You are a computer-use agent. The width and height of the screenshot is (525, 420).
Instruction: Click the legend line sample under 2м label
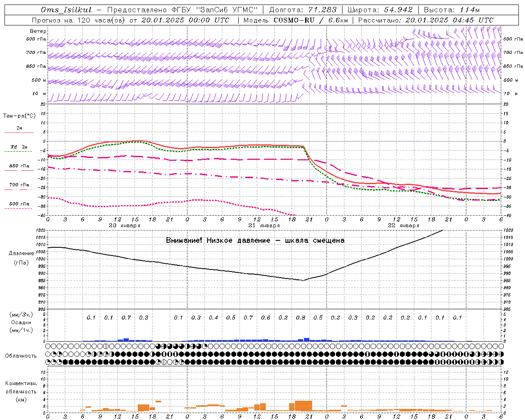click(19, 132)
